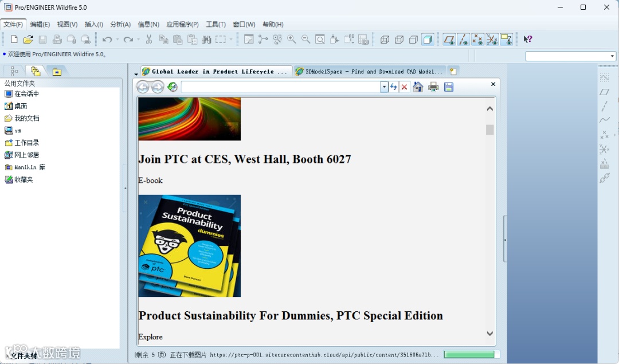
Task: Open the 插入(I) menu
Action: tap(94, 24)
